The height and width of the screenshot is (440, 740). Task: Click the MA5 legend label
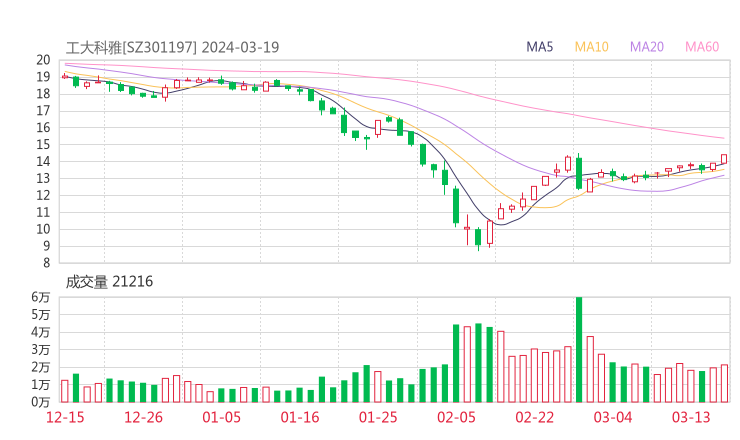(539, 47)
